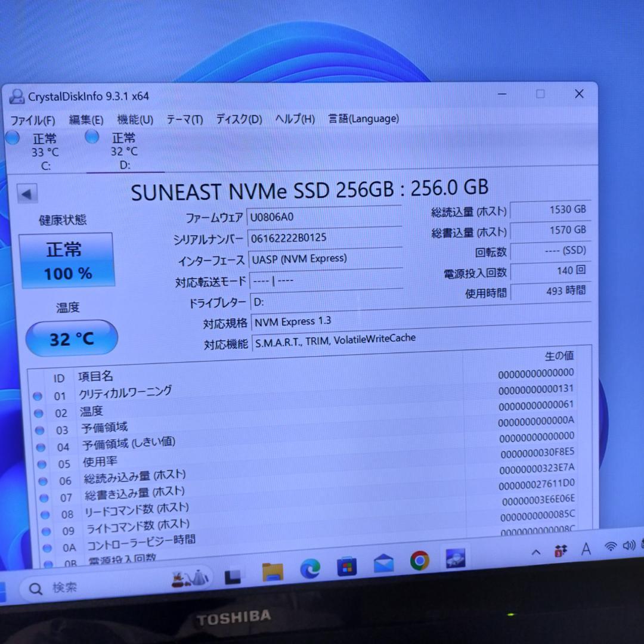Open the ディスク(D) menu

click(238, 119)
